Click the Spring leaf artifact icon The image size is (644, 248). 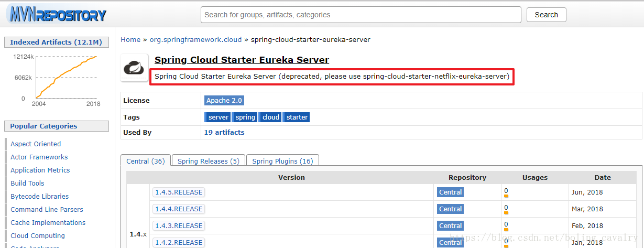point(134,68)
